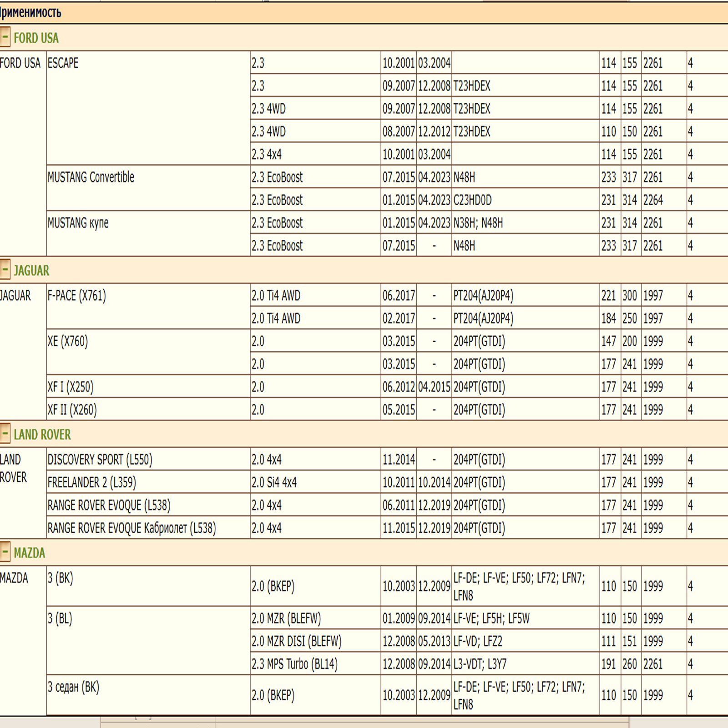Click the F-PACE (X761) model cell

(x=76, y=296)
